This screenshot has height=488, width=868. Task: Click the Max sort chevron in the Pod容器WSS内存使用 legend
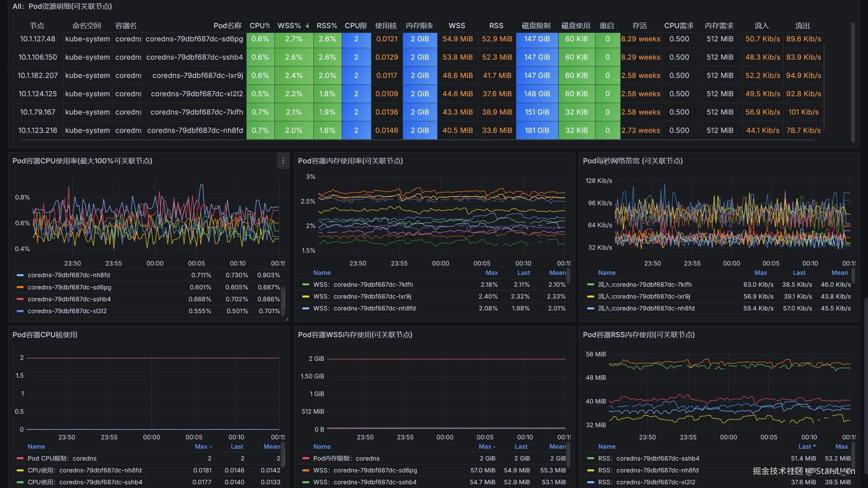pyautogui.click(x=495, y=447)
